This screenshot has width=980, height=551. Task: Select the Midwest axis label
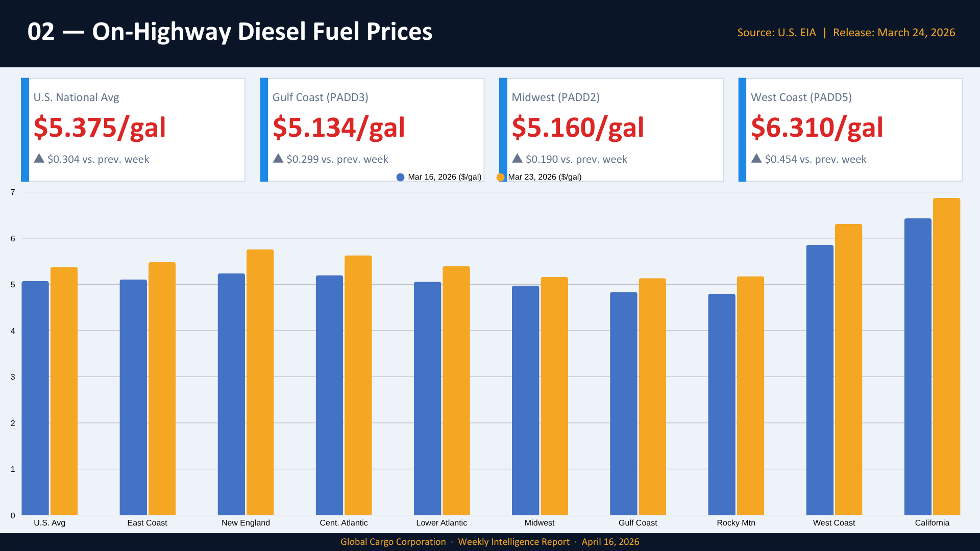[540, 523]
